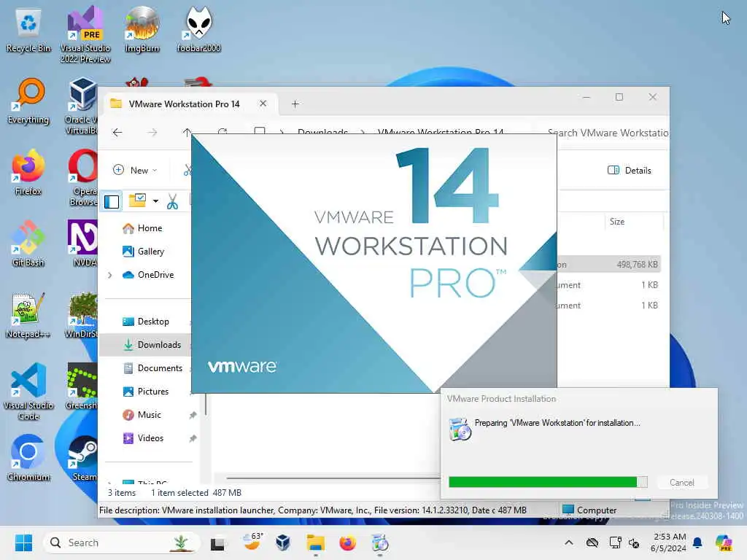Viewport: 747px width, 560px height.
Task: Select the file row sized 498,768 KB
Action: tap(609, 264)
